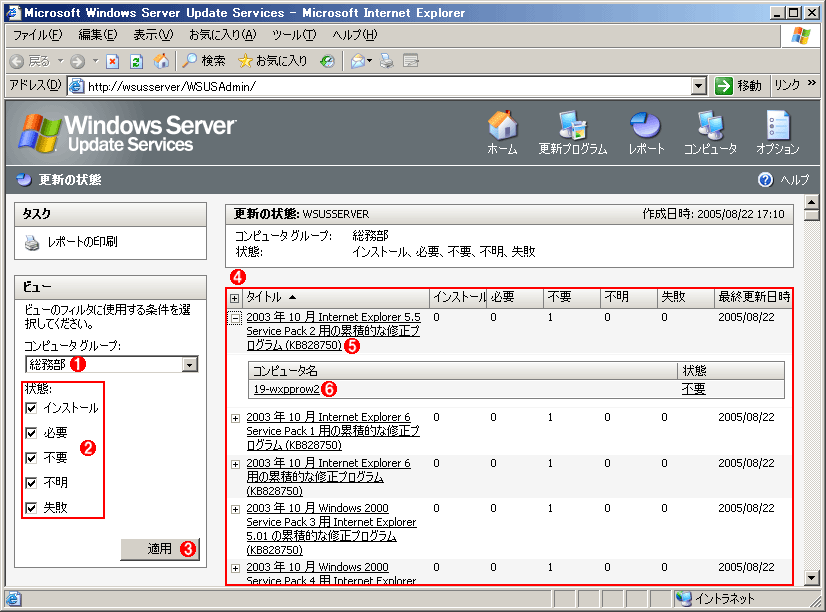This screenshot has height=612, width=826.
Task: Click the browser Home house icon
Action: pos(161,61)
